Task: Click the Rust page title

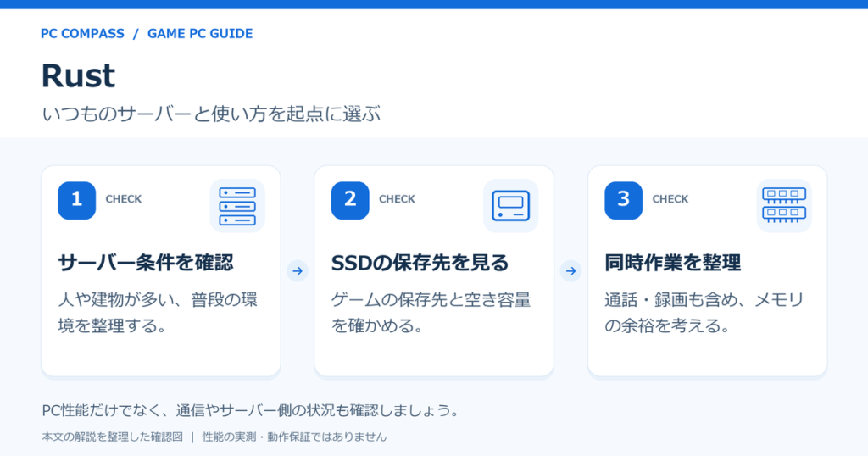Action: pyautogui.click(x=78, y=75)
